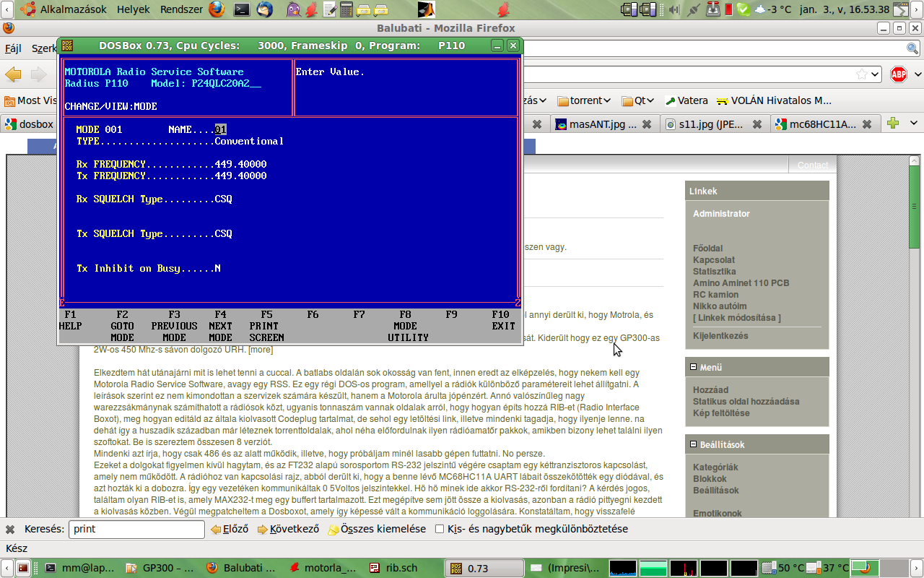The height and width of the screenshot is (578, 924).
Task: Click the network connection tray icon
Action: (x=694, y=9)
